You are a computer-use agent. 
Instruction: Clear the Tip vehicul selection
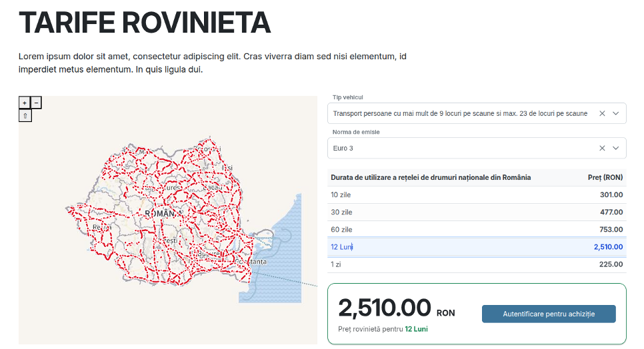[x=602, y=114]
